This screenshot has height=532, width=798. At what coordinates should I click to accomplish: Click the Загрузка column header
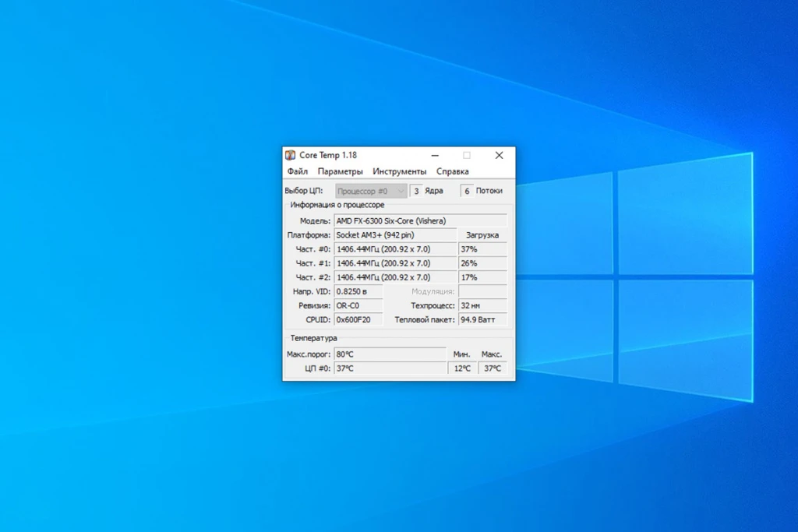coord(482,235)
